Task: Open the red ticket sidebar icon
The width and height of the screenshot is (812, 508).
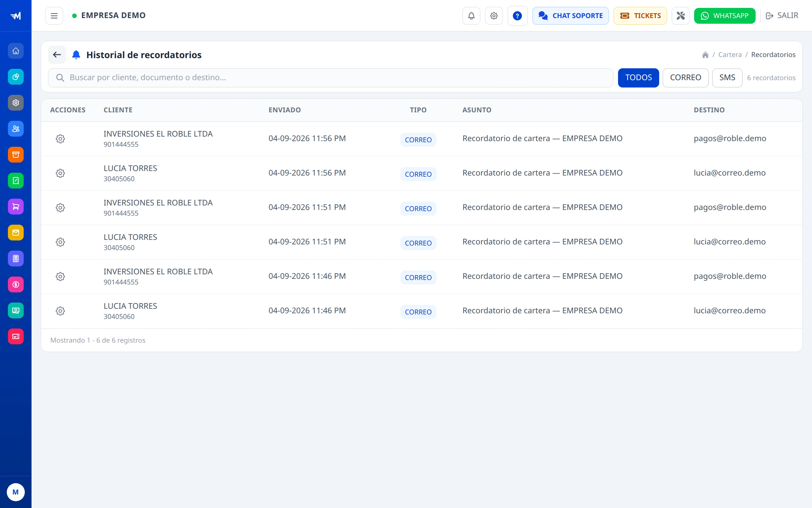Action: coord(16,336)
